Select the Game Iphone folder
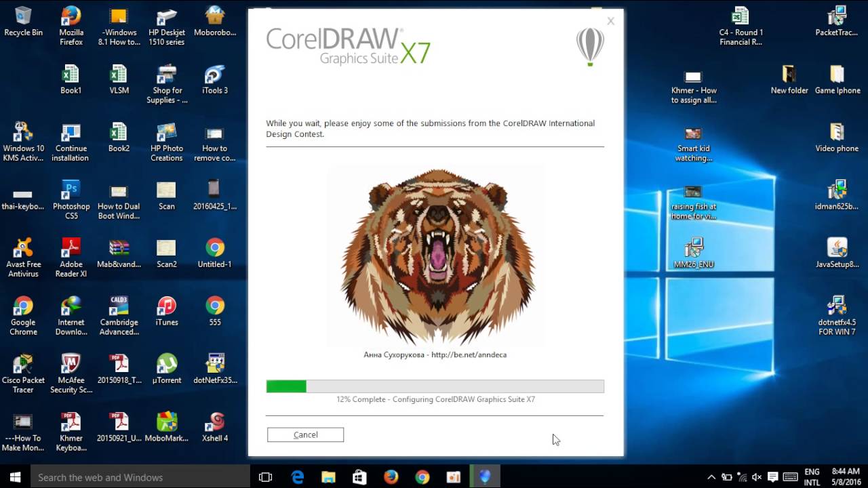 (837, 79)
